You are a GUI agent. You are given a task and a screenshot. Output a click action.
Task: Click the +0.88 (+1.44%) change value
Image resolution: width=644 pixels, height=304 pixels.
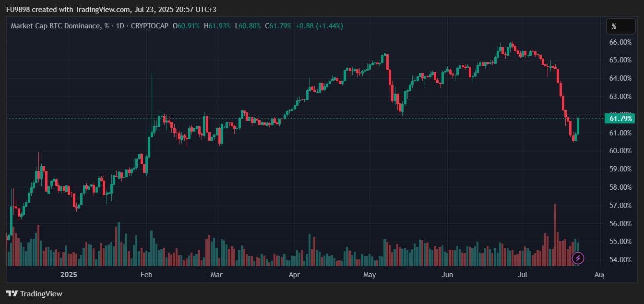319,26
